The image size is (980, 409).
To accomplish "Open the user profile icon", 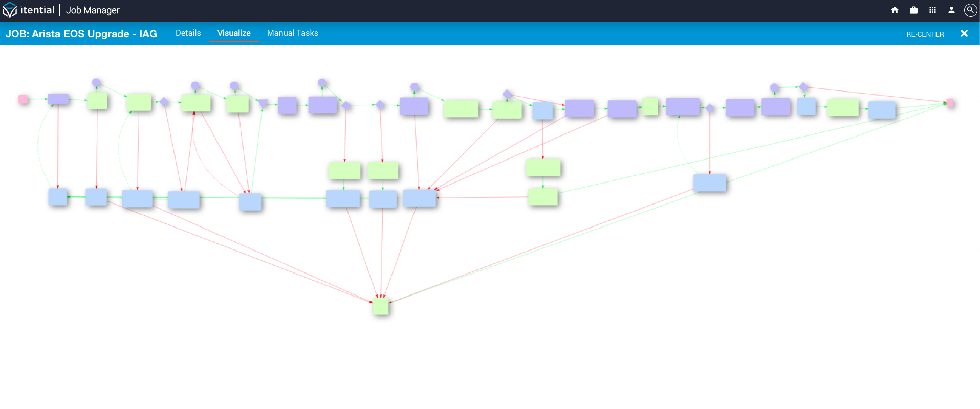I will tap(951, 10).
